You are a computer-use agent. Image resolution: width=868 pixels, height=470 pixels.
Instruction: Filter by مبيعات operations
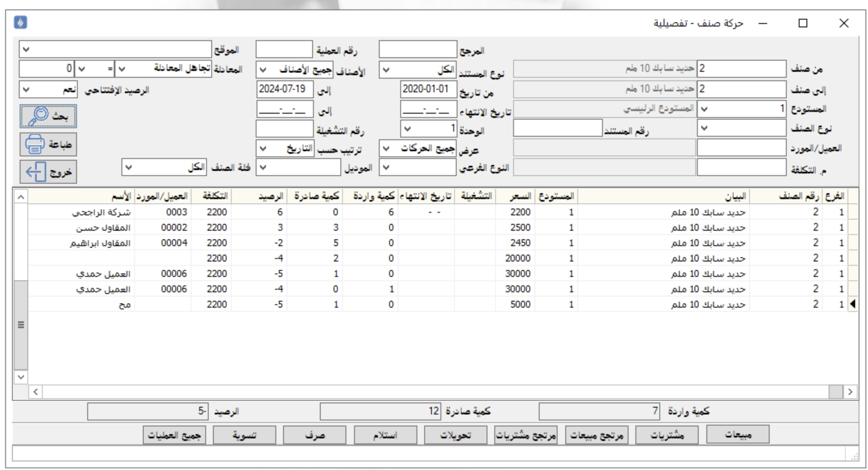click(x=738, y=435)
